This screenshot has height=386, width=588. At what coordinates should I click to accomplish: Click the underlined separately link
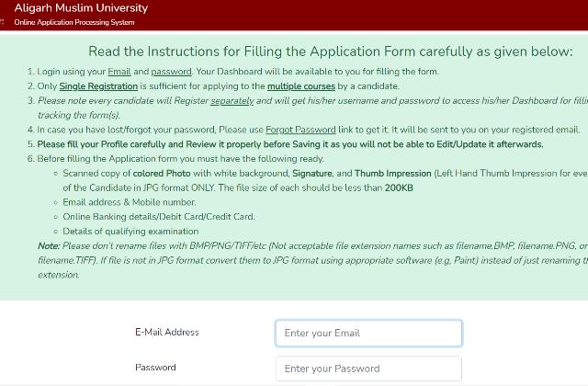232,101
